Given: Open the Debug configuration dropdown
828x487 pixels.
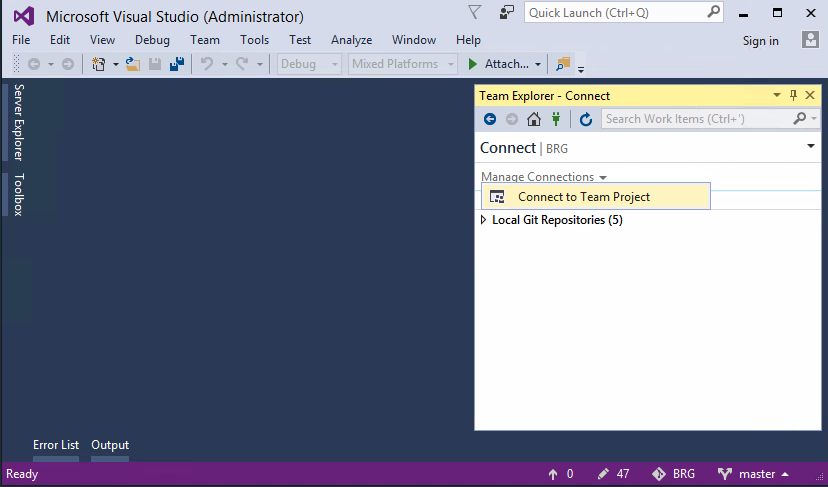Looking at the screenshot, I should pyautogui.click(x=309, y=64).
